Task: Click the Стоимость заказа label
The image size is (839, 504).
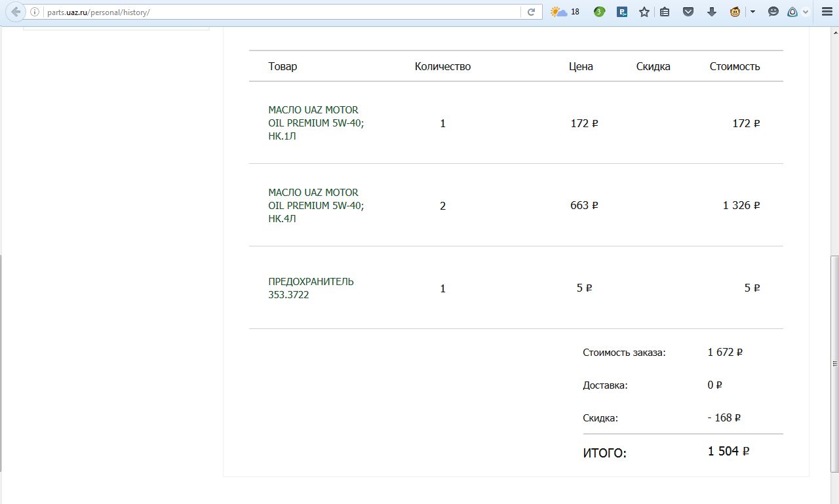Action: (x=624, y=353)
